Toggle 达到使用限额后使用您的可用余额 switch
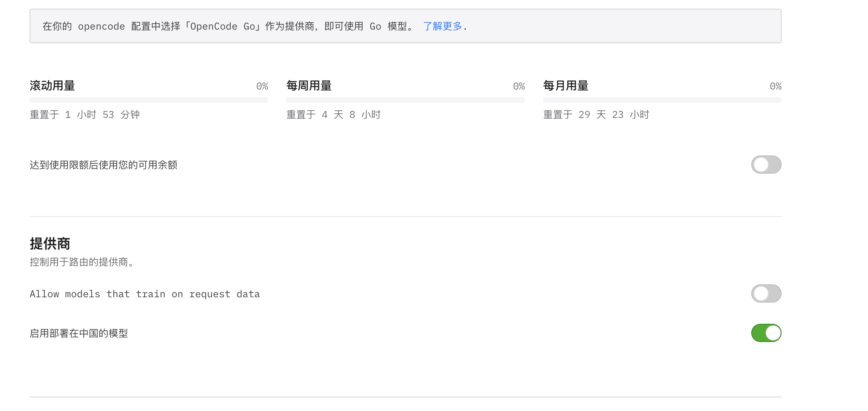Viewport: 868px width, 411px height. click(x=766, y=165)
